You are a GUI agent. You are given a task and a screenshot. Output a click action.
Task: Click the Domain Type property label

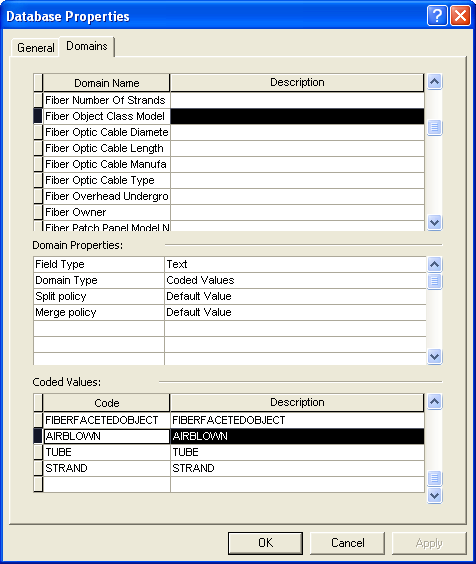[99, 280]
